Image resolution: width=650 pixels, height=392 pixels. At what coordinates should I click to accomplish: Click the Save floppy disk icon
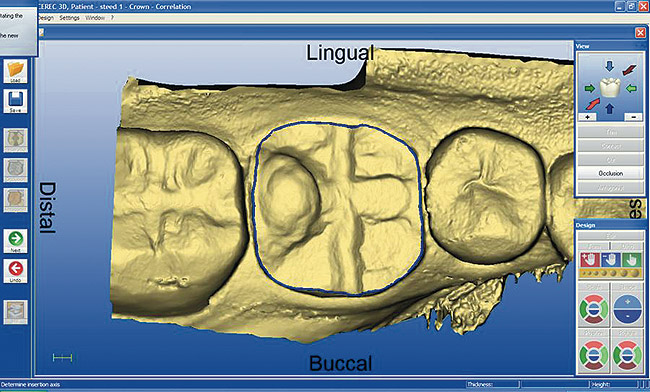[x=15, y=101]
